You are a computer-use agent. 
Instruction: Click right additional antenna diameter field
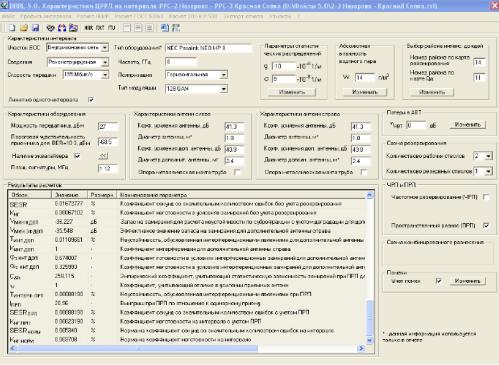click(361, 161)
